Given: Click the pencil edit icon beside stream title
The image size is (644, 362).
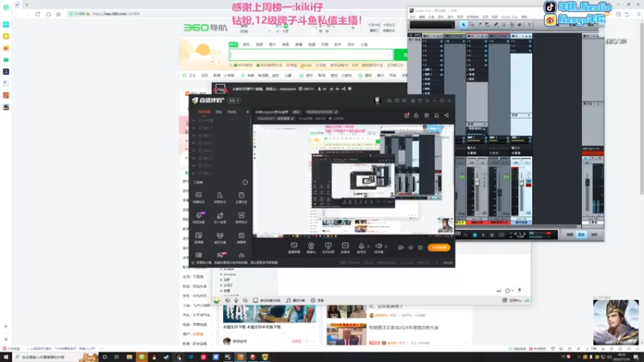Looking at the screenshot, I should 336,112.
